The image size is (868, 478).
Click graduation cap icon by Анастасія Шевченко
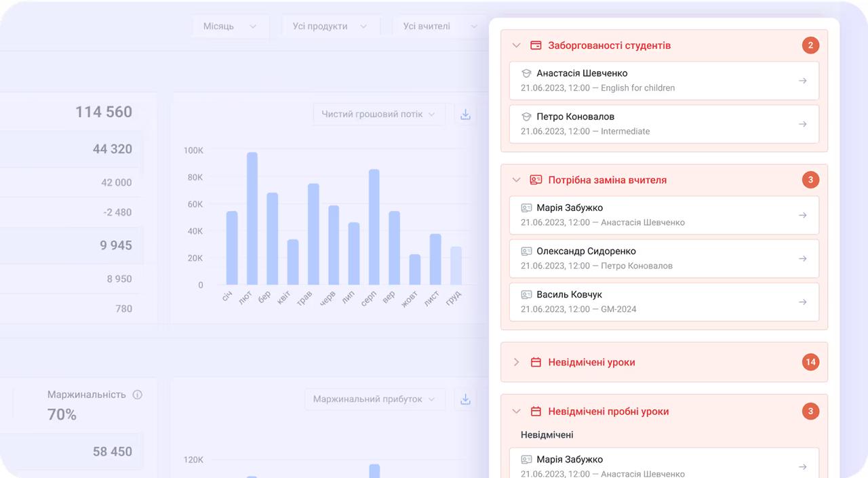(526, 73)
